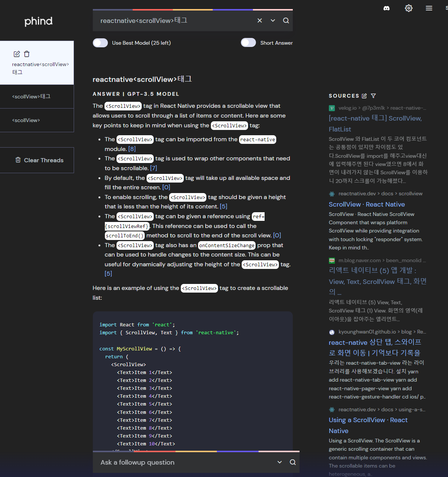Click citation [5] at end of last bullet
Viewport: 448px width, 477px height.
pyautogui.click(x=108, y=274)
